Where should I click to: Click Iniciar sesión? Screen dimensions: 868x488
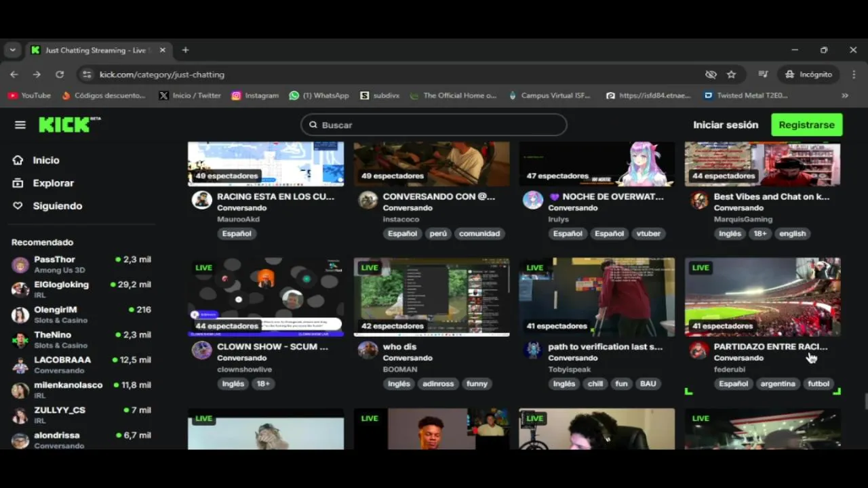726,125
